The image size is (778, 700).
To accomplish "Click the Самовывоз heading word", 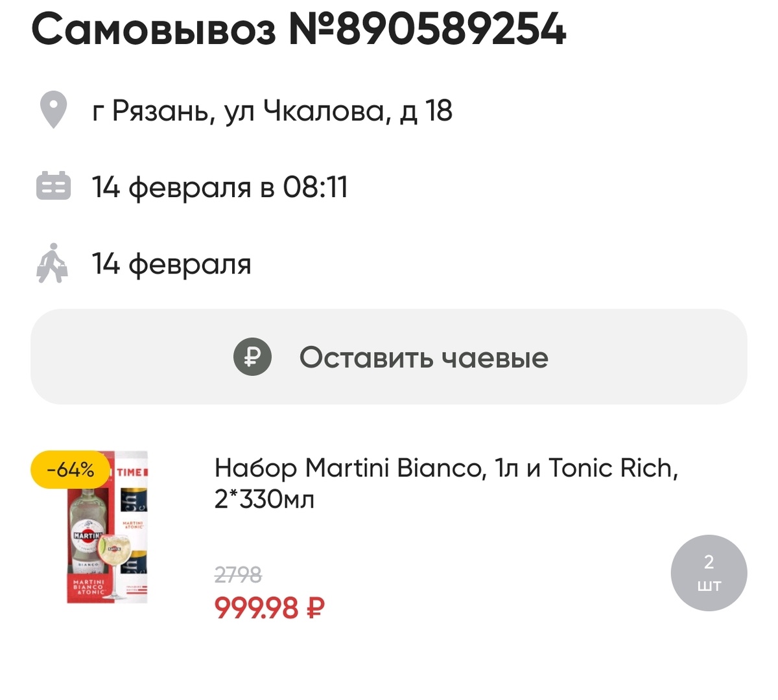I will coord(154,29).
